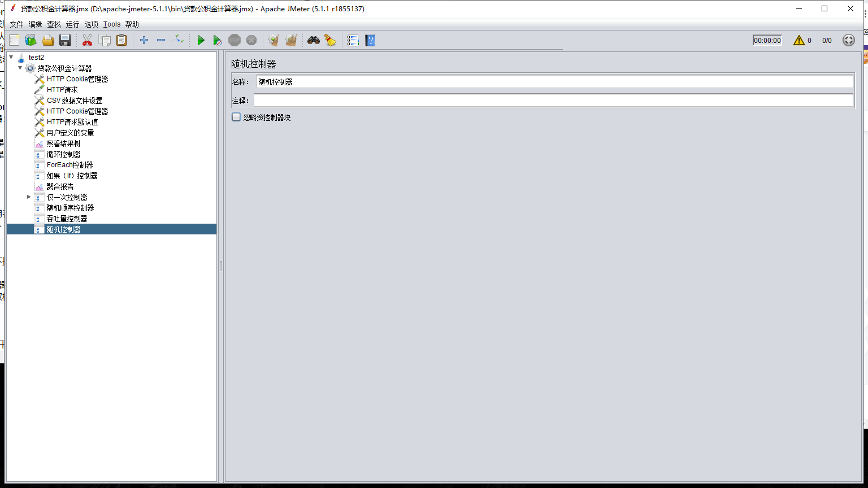The image size is (868, 488).
Task: Copy the selected element from the toolbar
Action: (x=105, y=40)
